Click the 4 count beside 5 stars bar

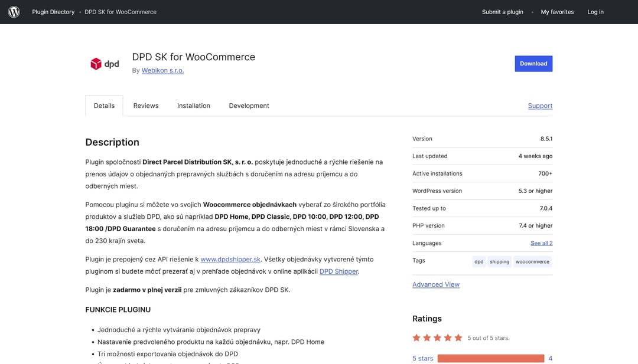pos(550,358)
